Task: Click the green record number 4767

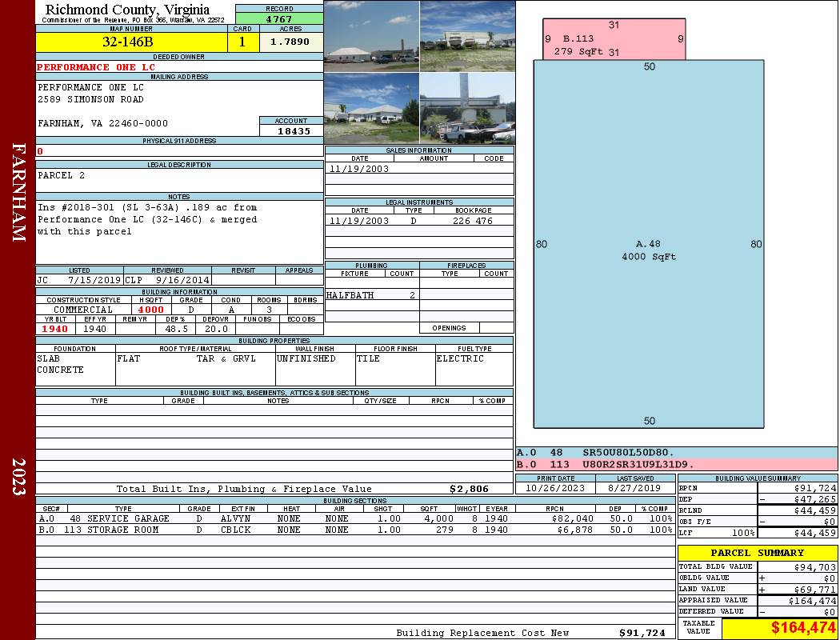Action: [x=279, y=18]
